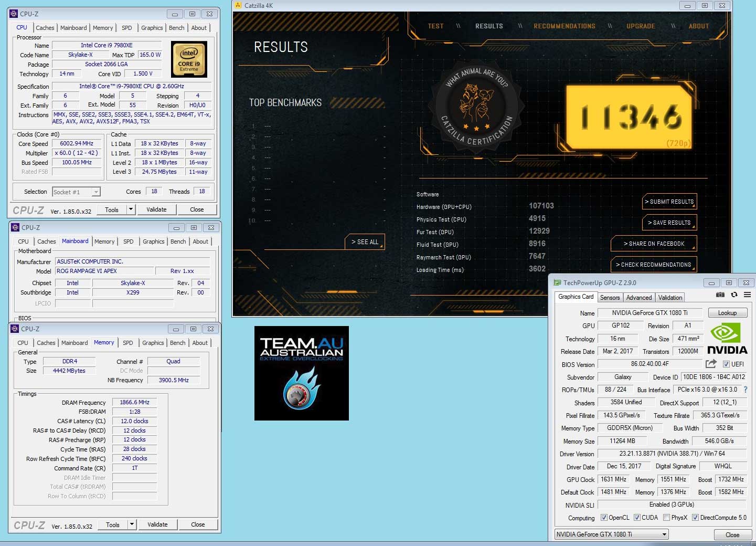Open the GPU selection dropdown in GPU-Z
The image size is (756, 546).
[611, 534]
